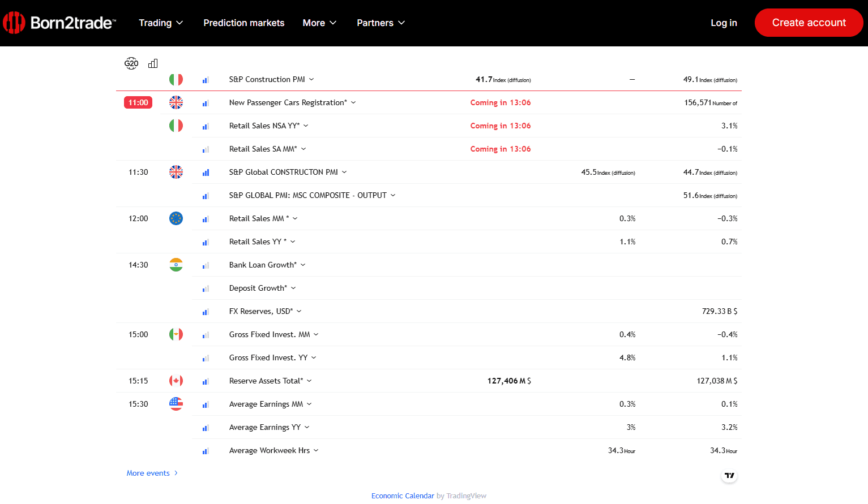Screen dimensions: 868x504
Task: Open the More menu
Action: (x=319, y=23)
